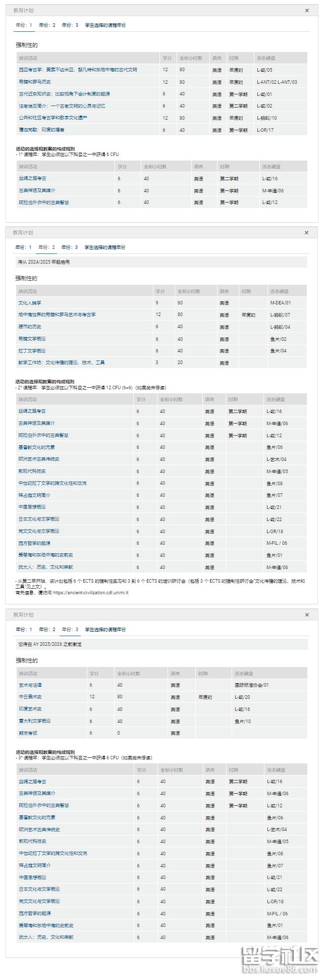Open 西亚考古学 course link in first table
The height and width of the screenshot is (980, 326).
click(78, 70)
